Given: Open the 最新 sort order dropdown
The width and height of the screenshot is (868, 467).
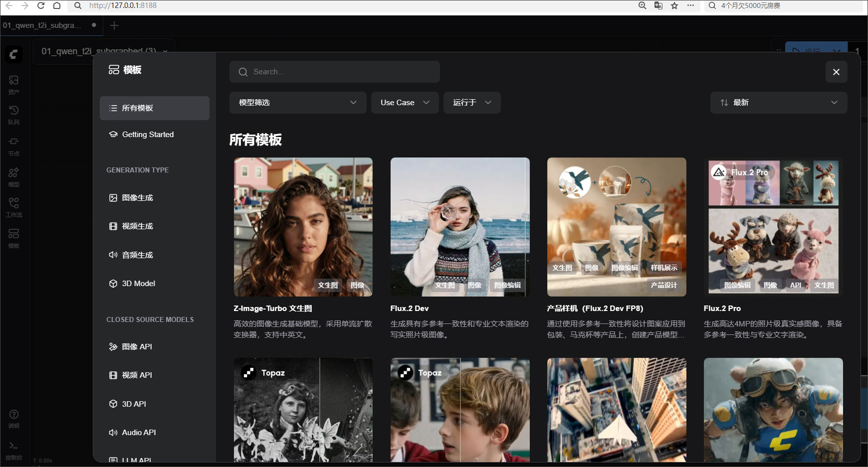Looking at the screenshot, I should [779, 102].
